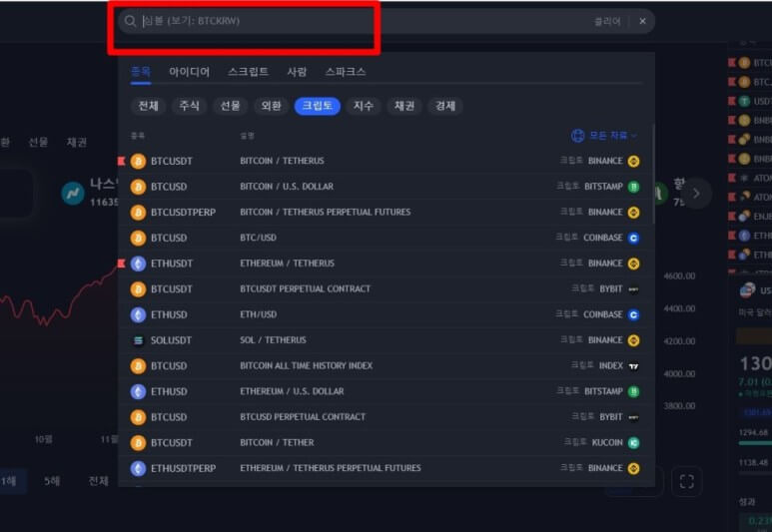
Task: Click Bybit logo on BTCUSD Perpetual Contract row
Action: point(634,417)
